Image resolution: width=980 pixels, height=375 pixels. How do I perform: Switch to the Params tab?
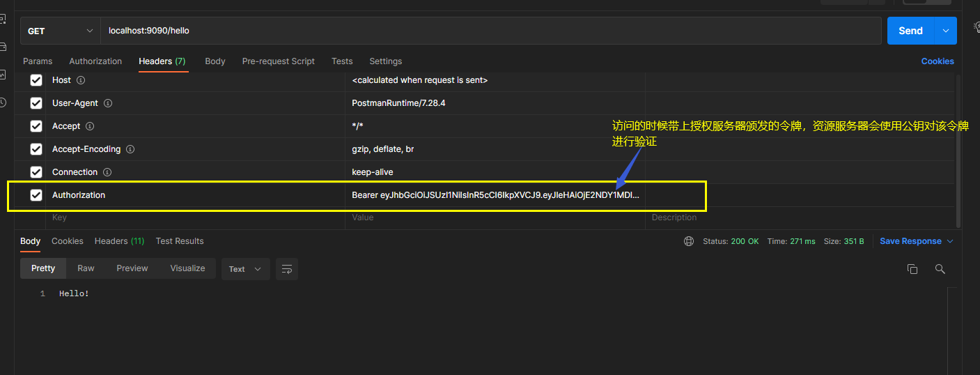[x=38, y=61]
